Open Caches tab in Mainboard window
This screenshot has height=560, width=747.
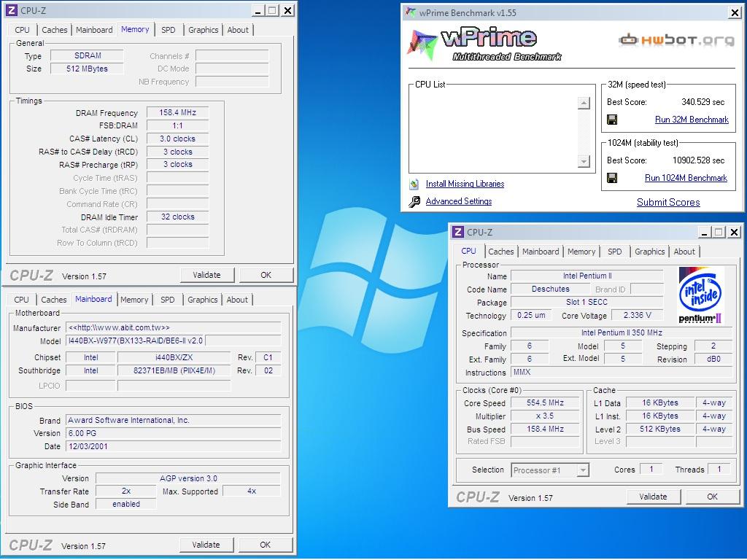53,300
